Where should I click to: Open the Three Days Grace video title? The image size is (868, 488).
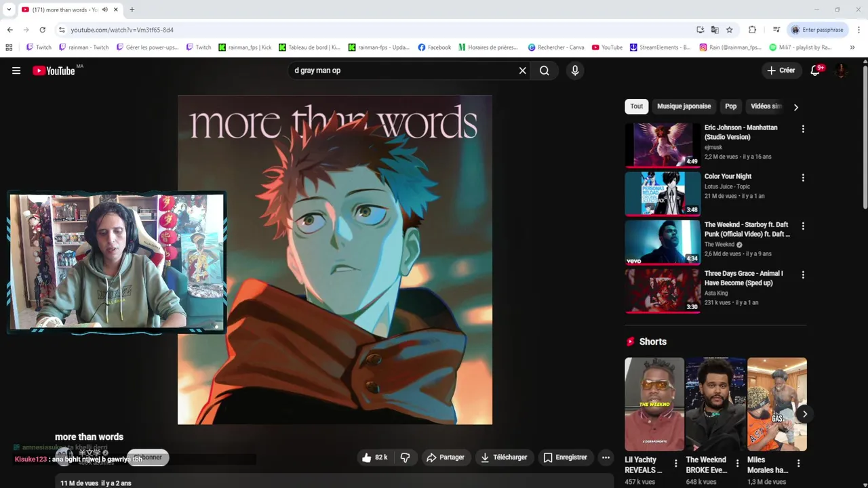(x=744, y=278)
